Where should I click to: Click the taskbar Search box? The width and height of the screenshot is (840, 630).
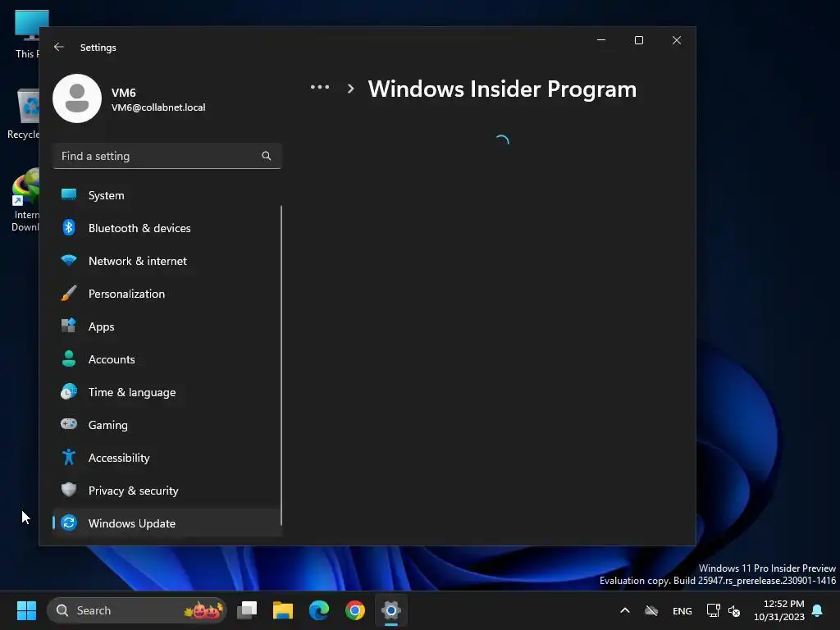137,610
